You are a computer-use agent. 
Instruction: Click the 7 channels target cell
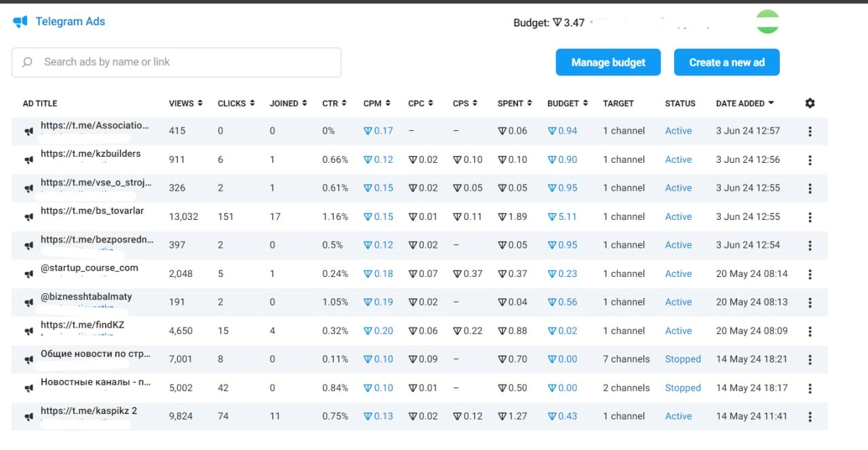pos(627,359)
